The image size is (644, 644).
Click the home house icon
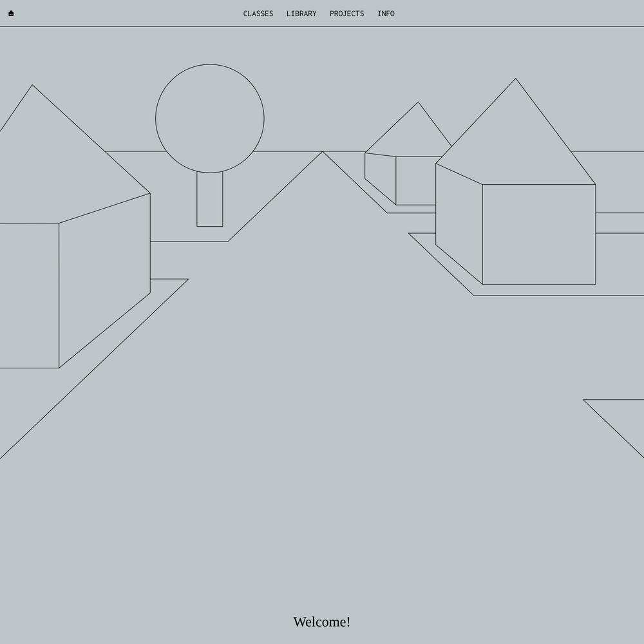pos(11,13)
